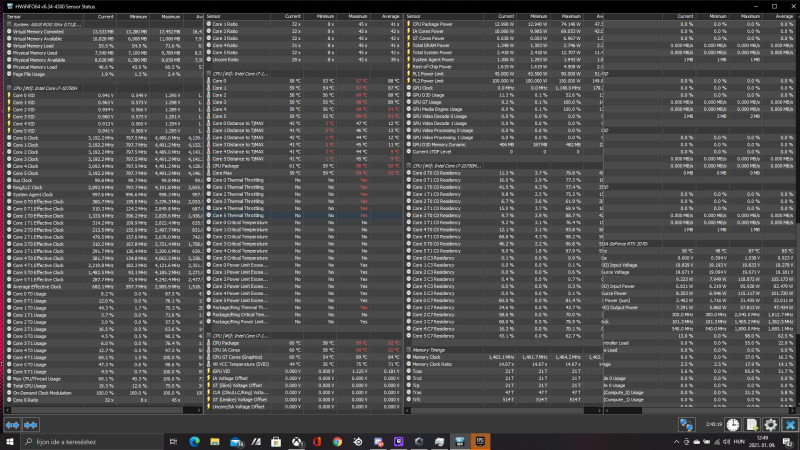The image size is (800, 450).
Task: Select the Average Effective Clock row
Action: [104, 286]
